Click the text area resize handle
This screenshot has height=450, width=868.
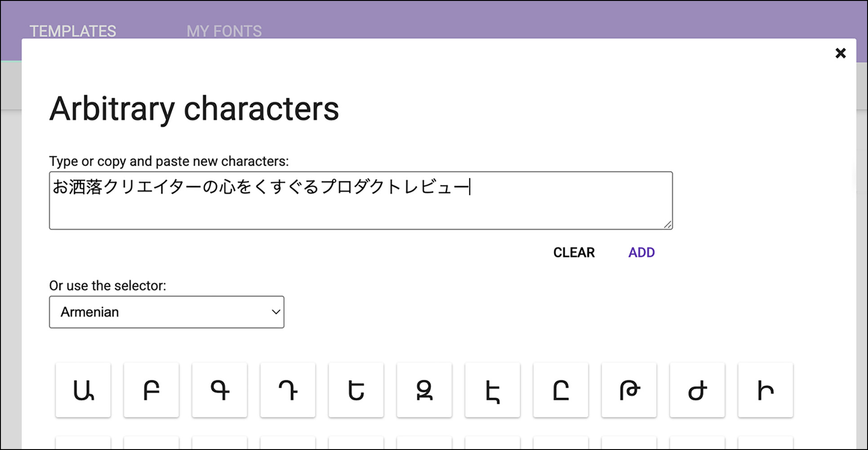[x=668, y=225]
